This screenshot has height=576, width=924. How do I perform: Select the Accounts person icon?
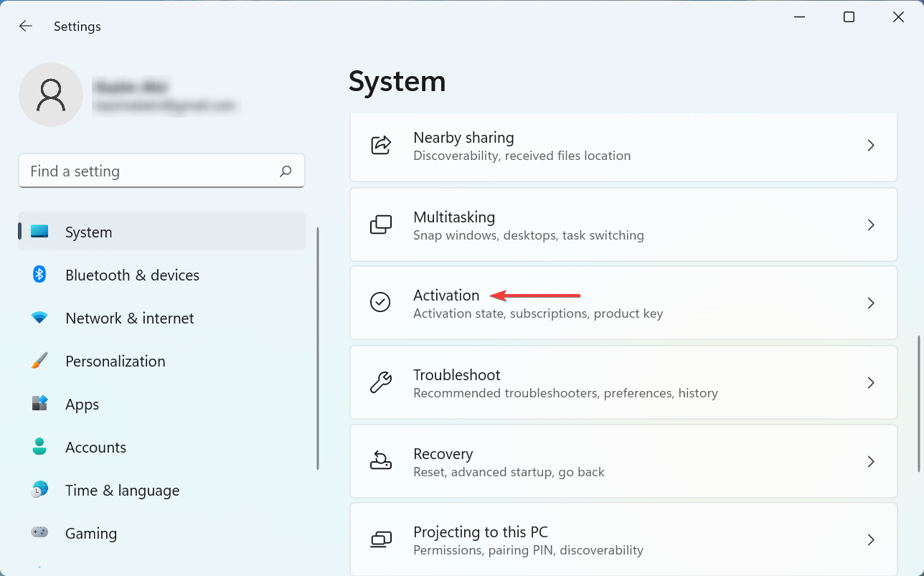[x=39, y=447]
